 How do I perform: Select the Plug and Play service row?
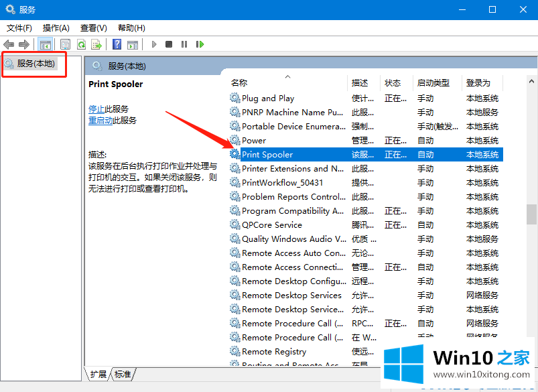[x=366, y=99]
